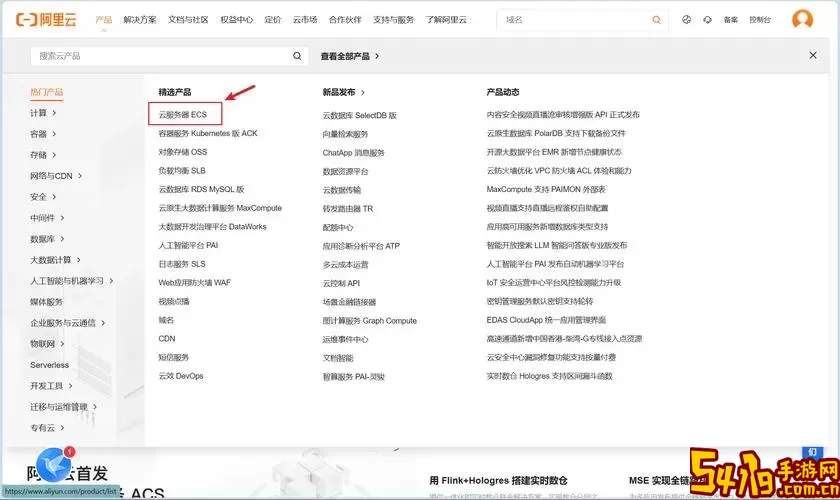Expand the 企业服务与云通信 category
Screen dimensions: 840x500
click(68, 323)
